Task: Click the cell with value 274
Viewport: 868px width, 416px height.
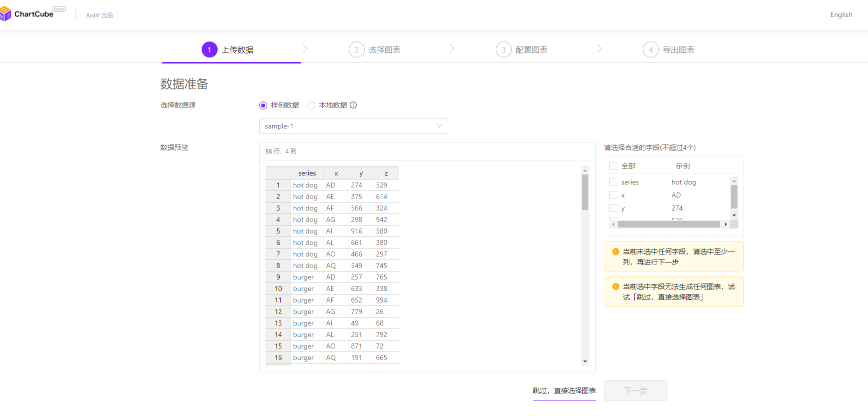Action: [x=361, y=185]
